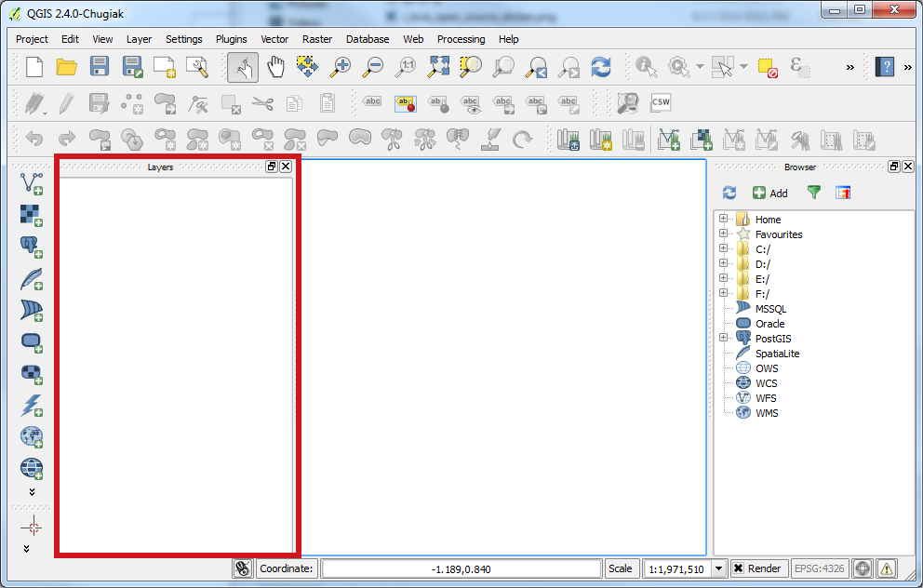Create a new project with the blank page icon
923x588 pixels.
point(34,67)
